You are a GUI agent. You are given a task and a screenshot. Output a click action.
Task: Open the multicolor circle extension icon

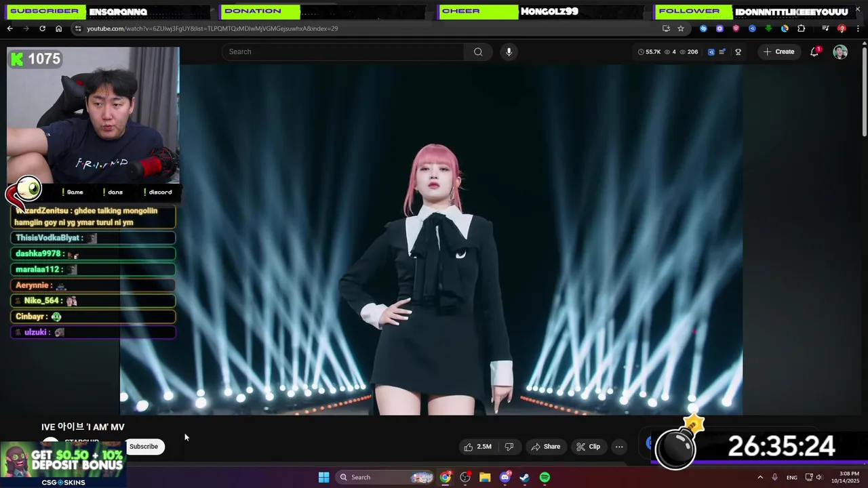click(x=785, y=28)
